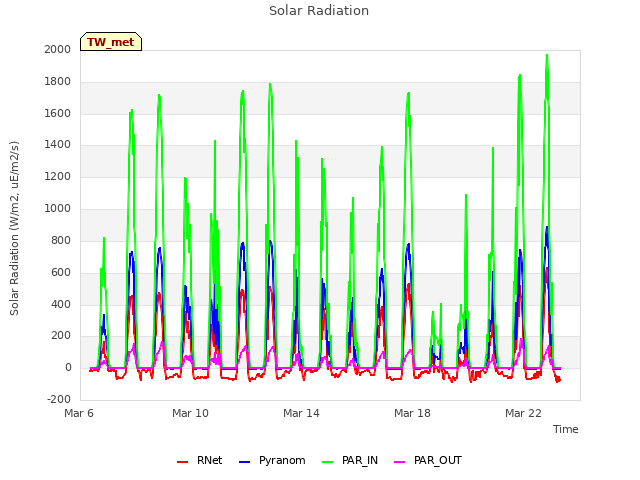Click the Solar Radiation (W/m2, uE/m2/s) y-axis title
This screenshot has height=480, width=640.
point(14,228)
